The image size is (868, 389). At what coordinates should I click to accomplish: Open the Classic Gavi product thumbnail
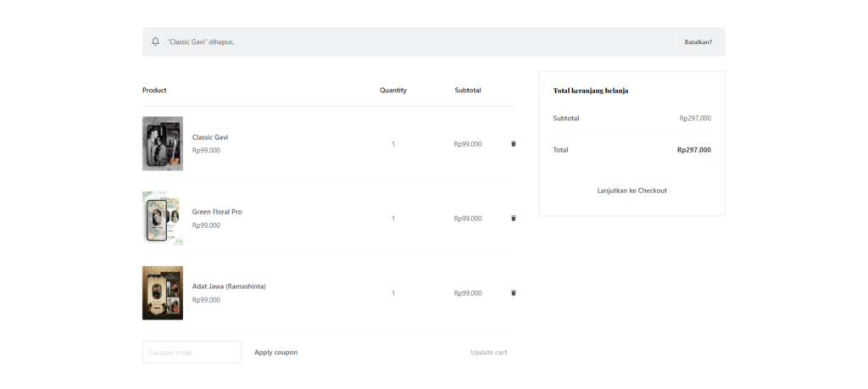click(x=163, y=144)
